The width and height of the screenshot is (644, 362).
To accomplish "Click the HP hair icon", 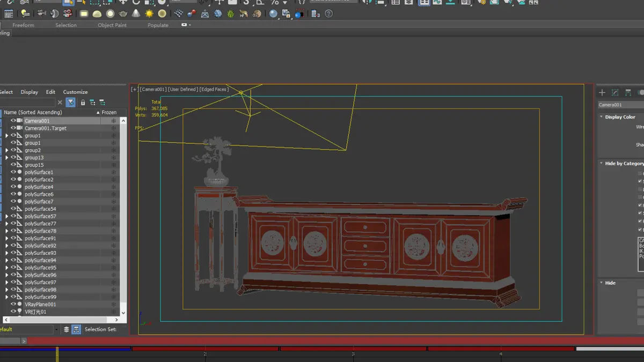I will tap(244, 13).
